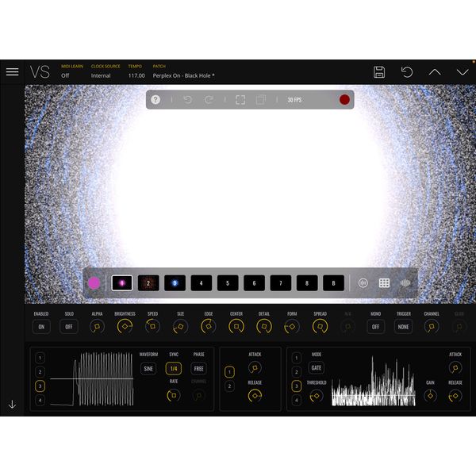Click the magenta color swatch

tap(94, 282)
